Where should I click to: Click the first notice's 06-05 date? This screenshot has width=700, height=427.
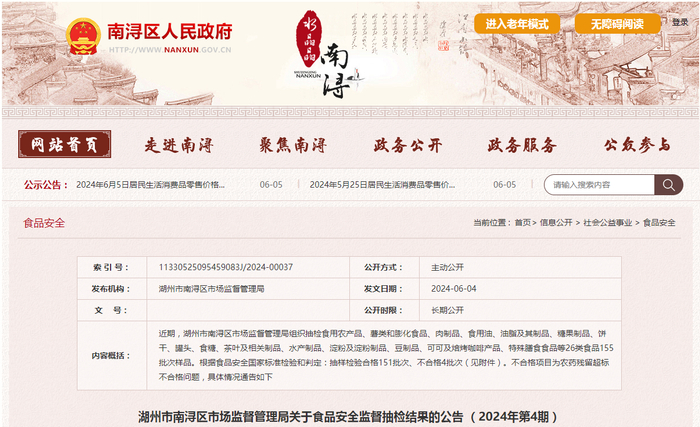pos(271,184)
